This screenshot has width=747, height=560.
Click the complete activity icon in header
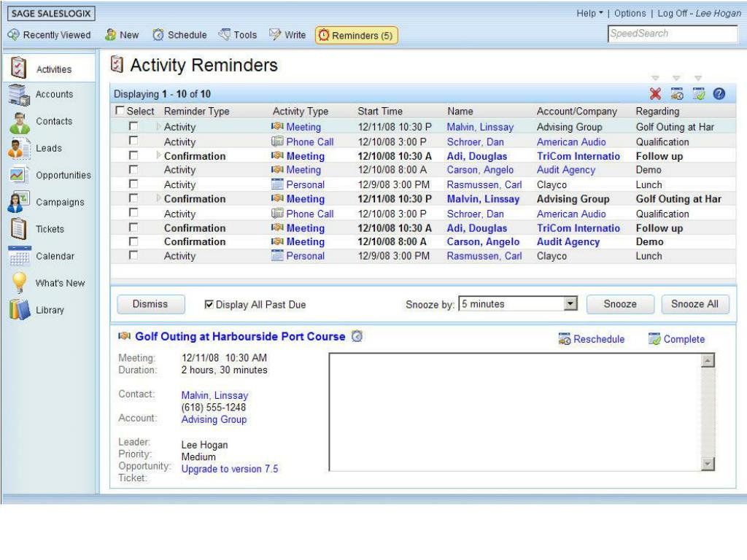(x=698, y=94)
